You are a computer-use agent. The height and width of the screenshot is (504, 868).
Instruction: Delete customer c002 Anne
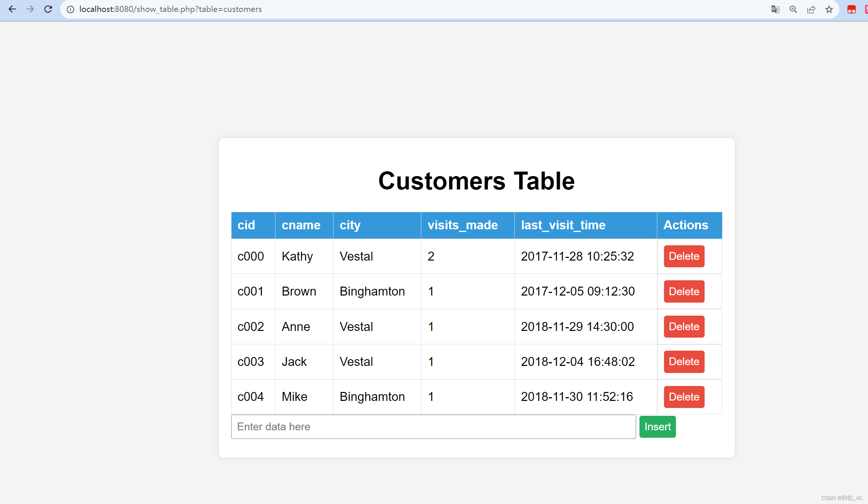click(x=684, y=326)
